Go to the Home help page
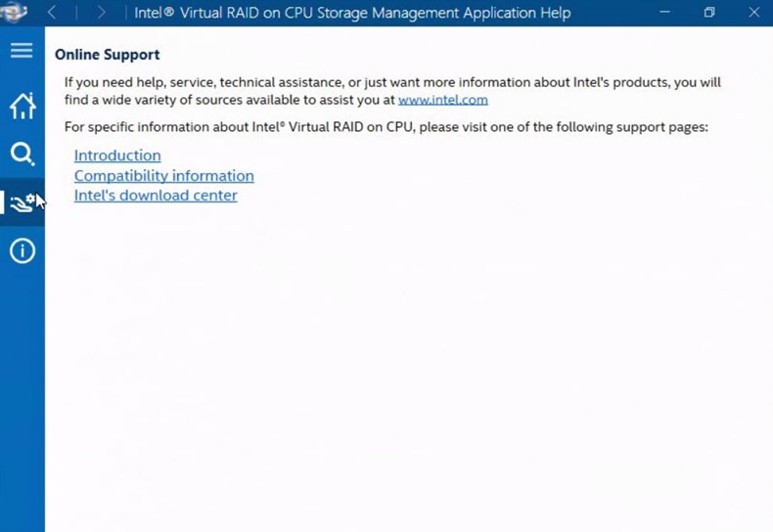 click(x=22, y=105)
